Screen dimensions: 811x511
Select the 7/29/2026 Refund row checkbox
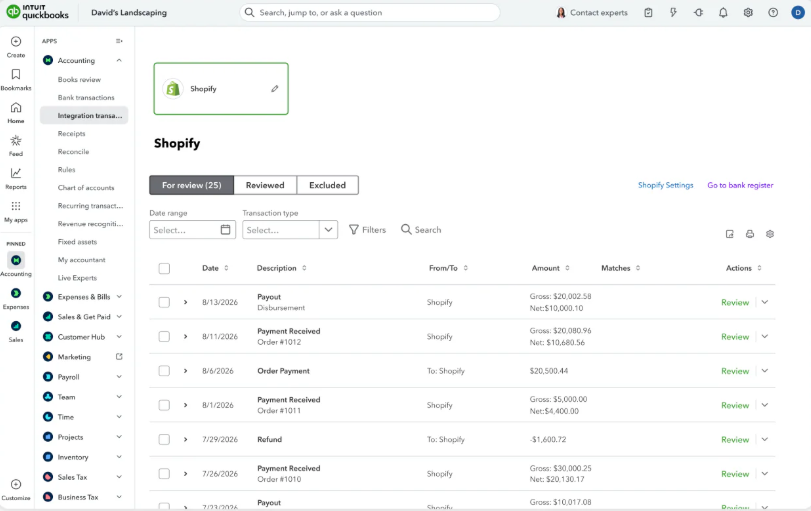coord(164,440)
